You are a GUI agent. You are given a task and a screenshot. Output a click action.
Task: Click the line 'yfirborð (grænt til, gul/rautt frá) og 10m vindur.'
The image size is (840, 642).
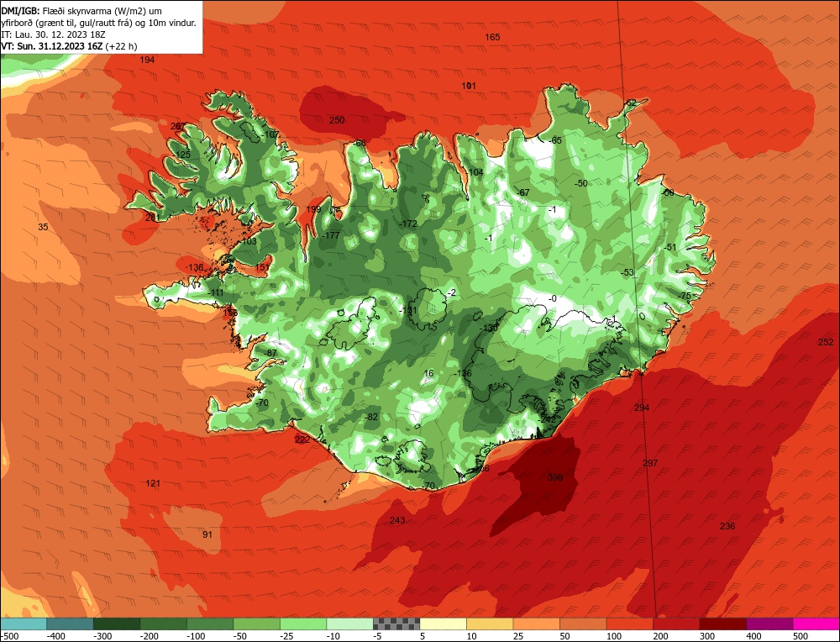click(98, 23)
